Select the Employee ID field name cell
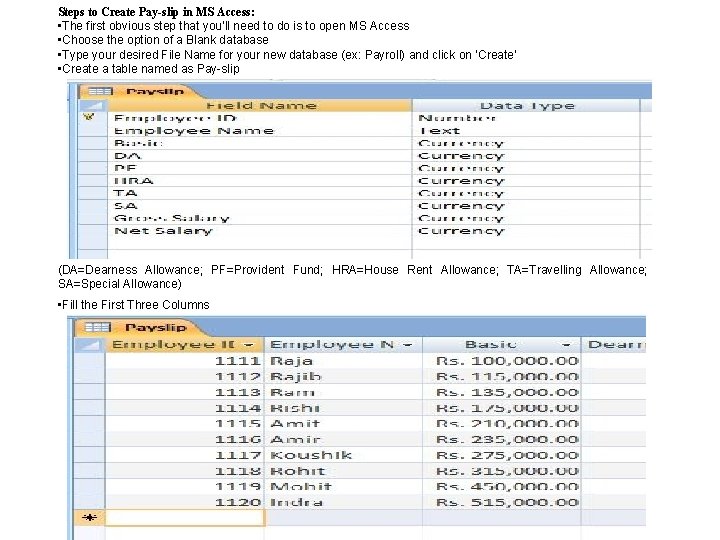Viewport: 720px width, 540px height. 260,118
